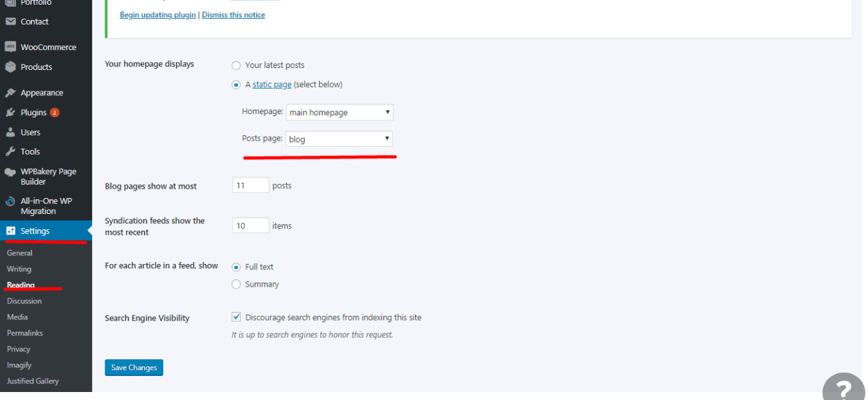Click the 'Blog pages show at most' number field

click(251, 185)
